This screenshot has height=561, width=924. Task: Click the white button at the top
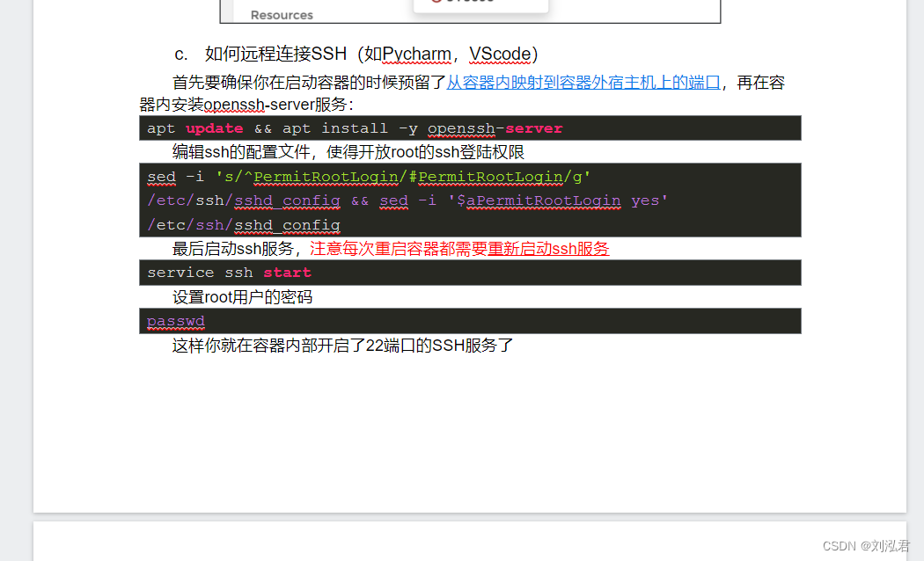pos(480,4)
